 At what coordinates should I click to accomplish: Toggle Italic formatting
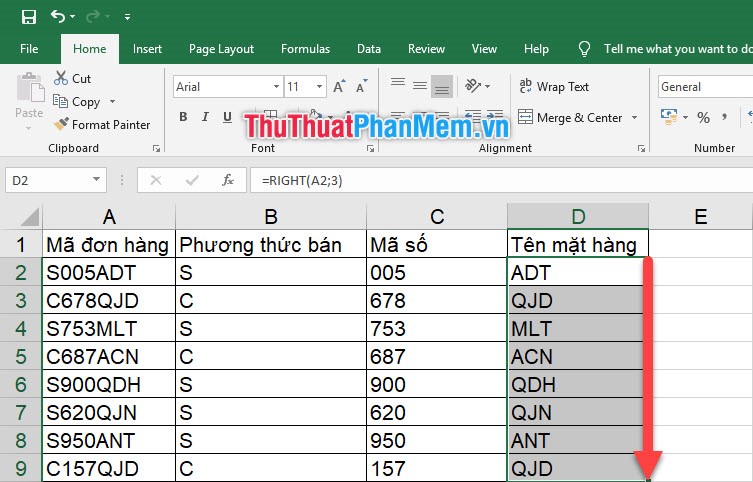(205, 117)
